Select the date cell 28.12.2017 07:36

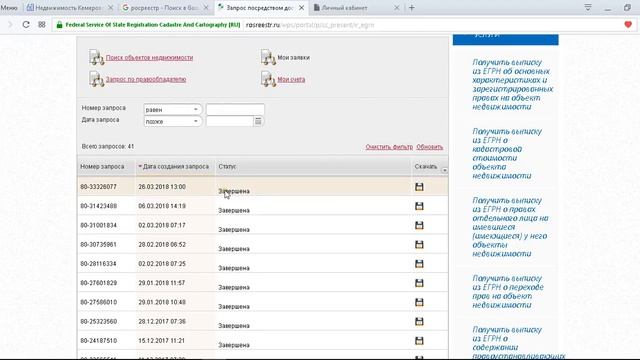162,322
